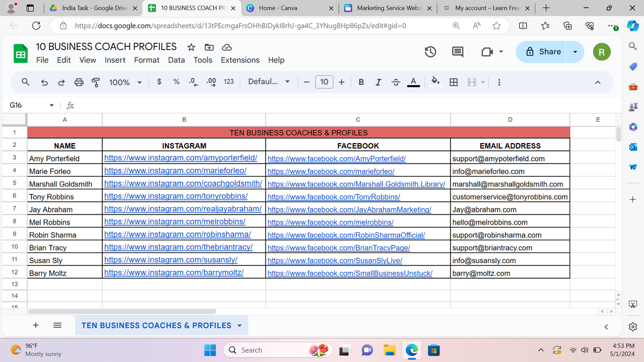Open Barry Moltz's SmallBusinessUnstuck Facebook link

point(350,273)
